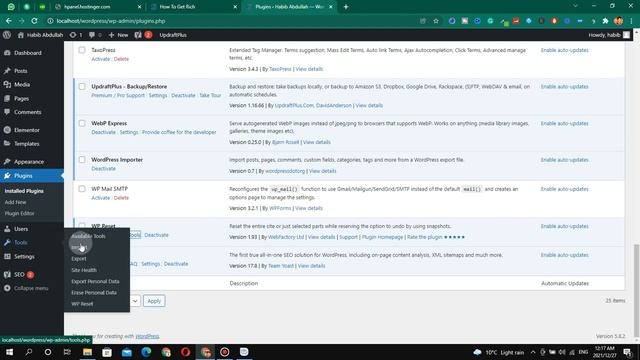640x360 pixels.
Task: Activate the TaxoPress plugin
Action: [100, 59]
